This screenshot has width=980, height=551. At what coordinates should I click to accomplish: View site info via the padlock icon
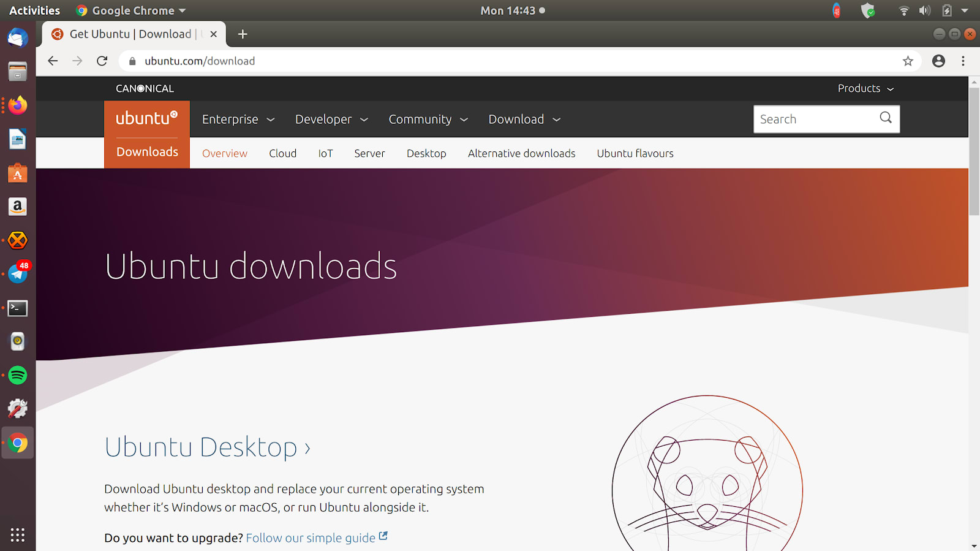tap(132, 61)
